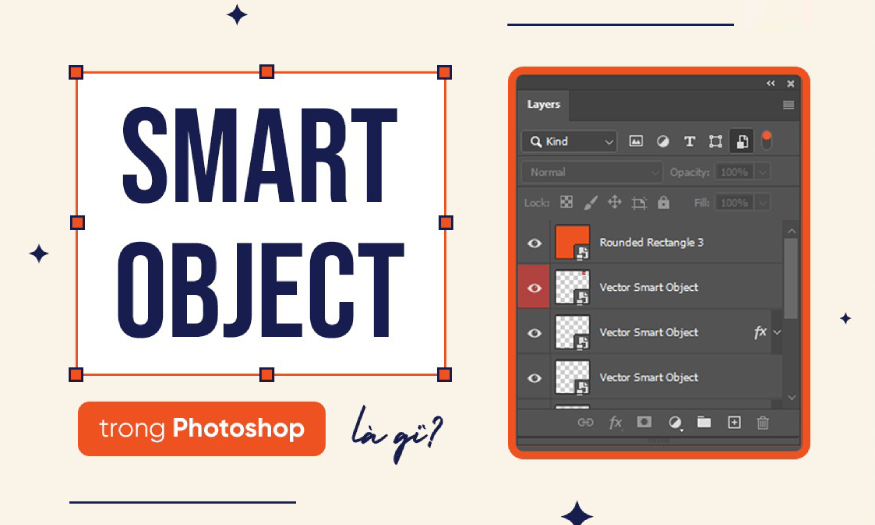This screenshot has height=525, width=875.
Task: Filter for shape layers icon
Action: (715, 141)
